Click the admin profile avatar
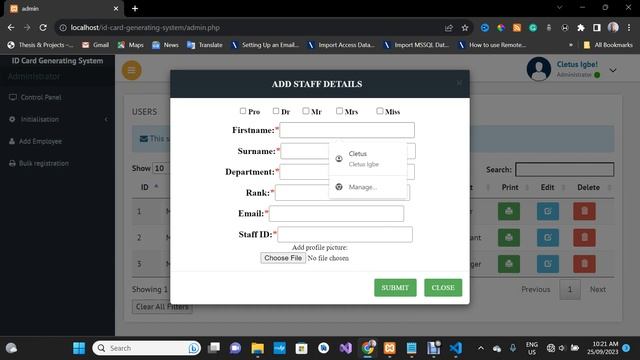Screen dimensions: 640x360 [539, 69]
